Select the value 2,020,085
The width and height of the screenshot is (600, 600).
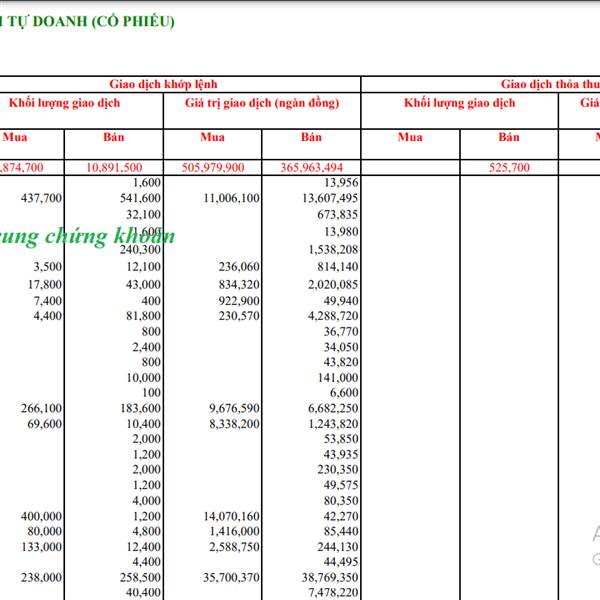333,285
